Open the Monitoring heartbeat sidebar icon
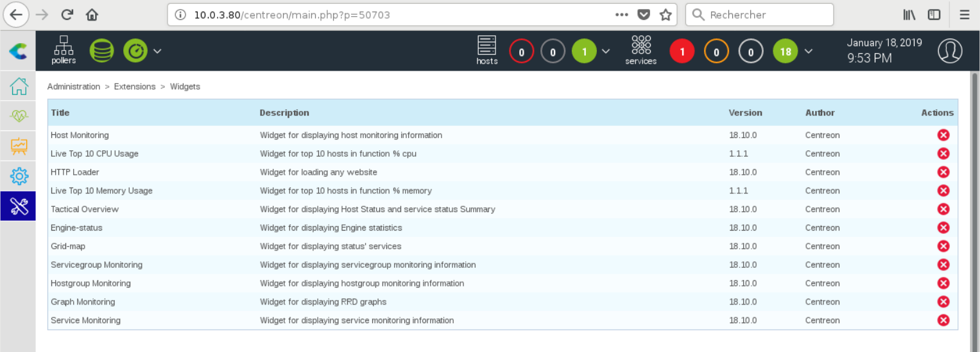Viewport: 980px width, 352px height. pos(19,116)
